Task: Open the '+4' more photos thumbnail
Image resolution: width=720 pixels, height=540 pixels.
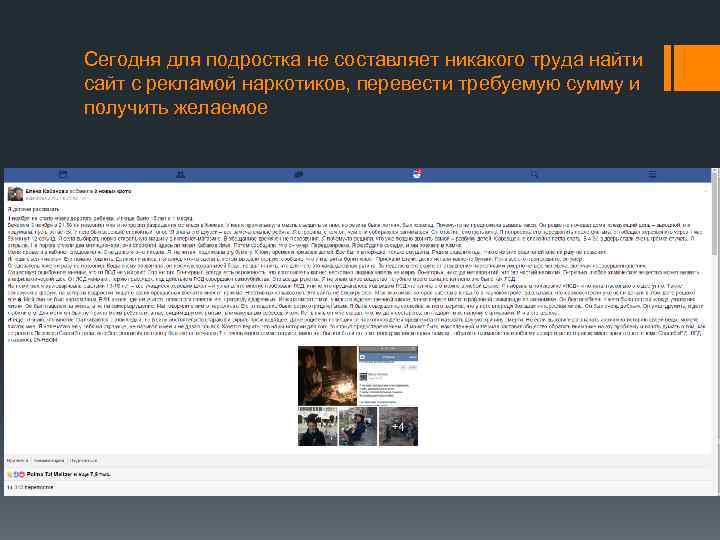Action: pyautogui.click(x=398, y=427)
